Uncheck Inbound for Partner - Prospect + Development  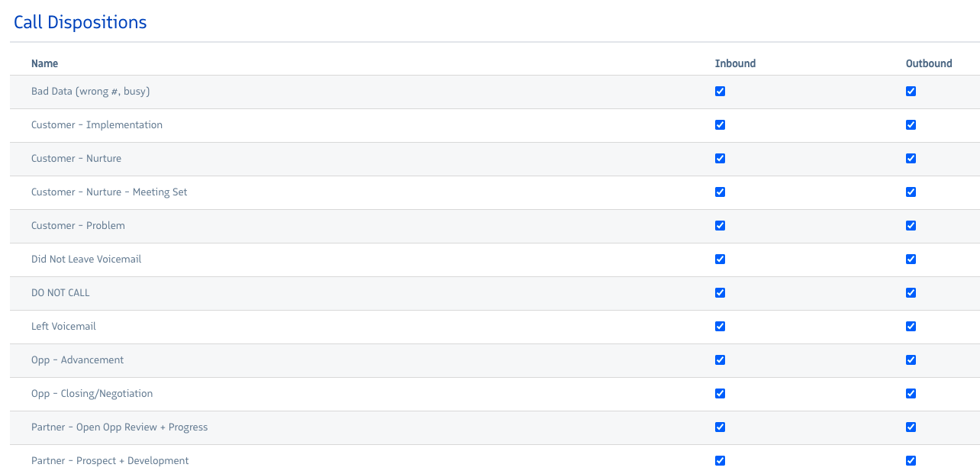pyautogui.click(x=720, y=461)
